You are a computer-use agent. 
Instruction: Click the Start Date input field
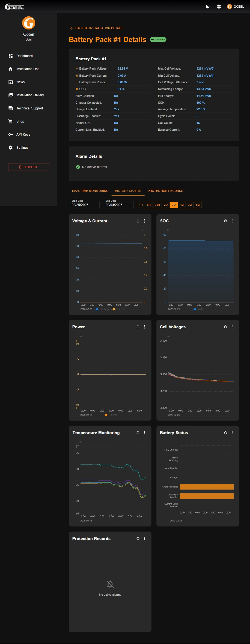pyautogui.click(x=84, y=205)
